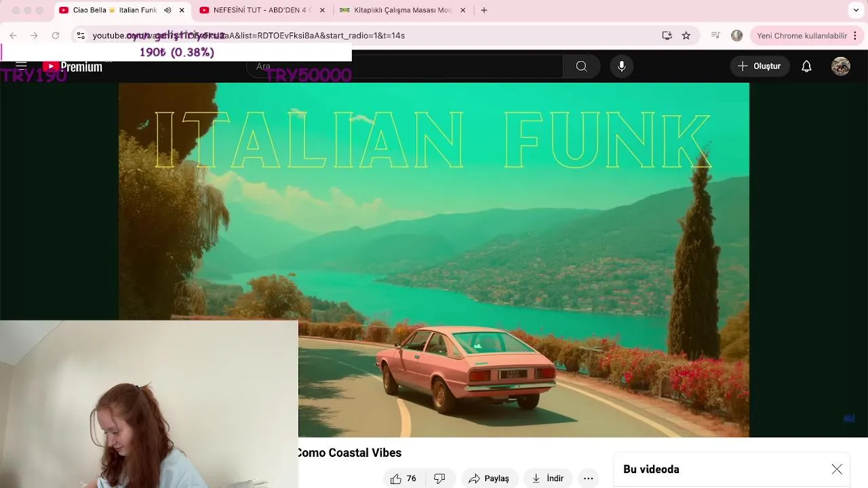This screenshot has height=488, width=868.
Task: Open YouTube notifications bell
Action: point(806,66)
